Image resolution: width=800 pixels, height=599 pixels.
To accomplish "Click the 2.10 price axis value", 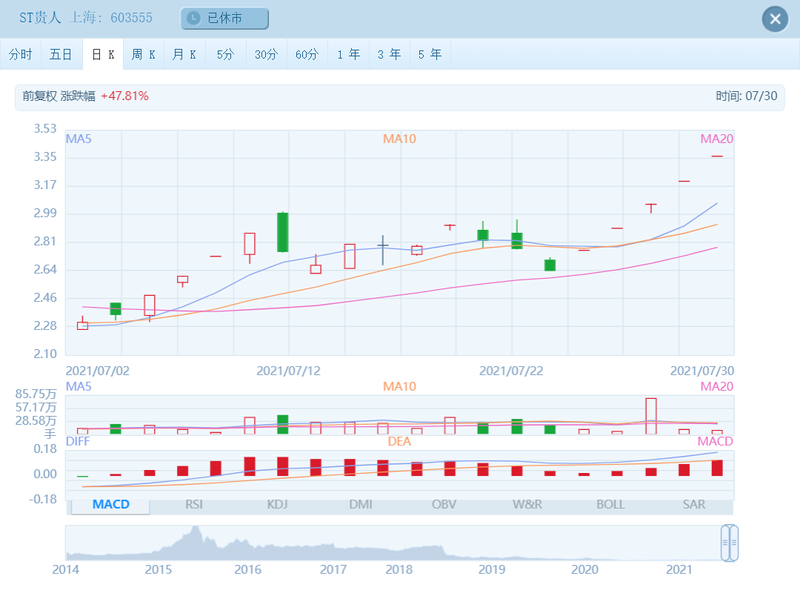I will coord(45,354).
